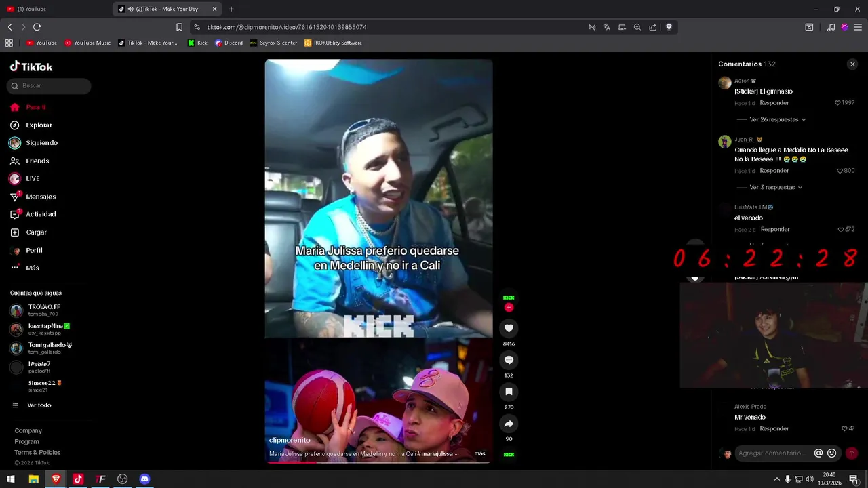Like LuisMata.LM's comment heart
The height and width of the screenshot is (488, 868).
pyautogui.click(x=841, y=230)
